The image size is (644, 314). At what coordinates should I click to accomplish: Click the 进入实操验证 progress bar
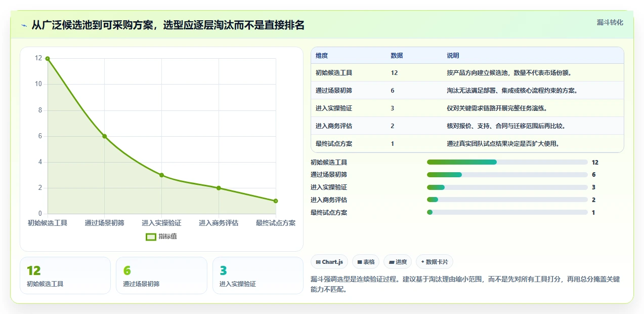(x=507, y=187)
